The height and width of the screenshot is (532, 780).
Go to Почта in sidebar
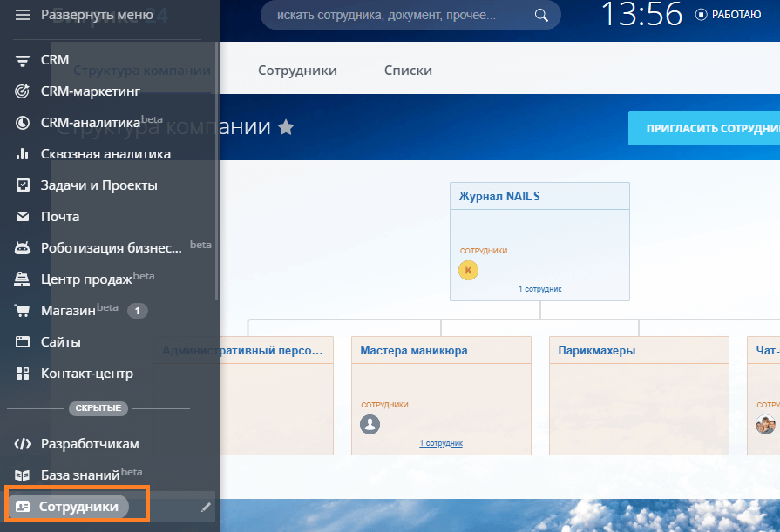tap(60, 217)
